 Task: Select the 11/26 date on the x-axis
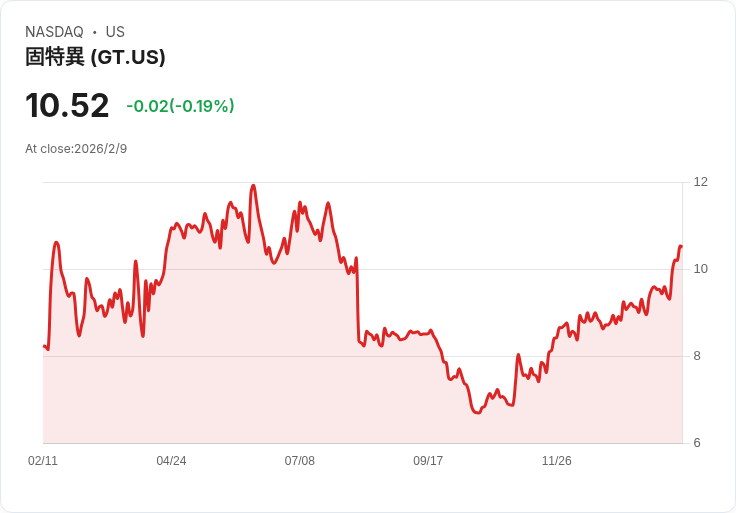click(x=556, y=461)
